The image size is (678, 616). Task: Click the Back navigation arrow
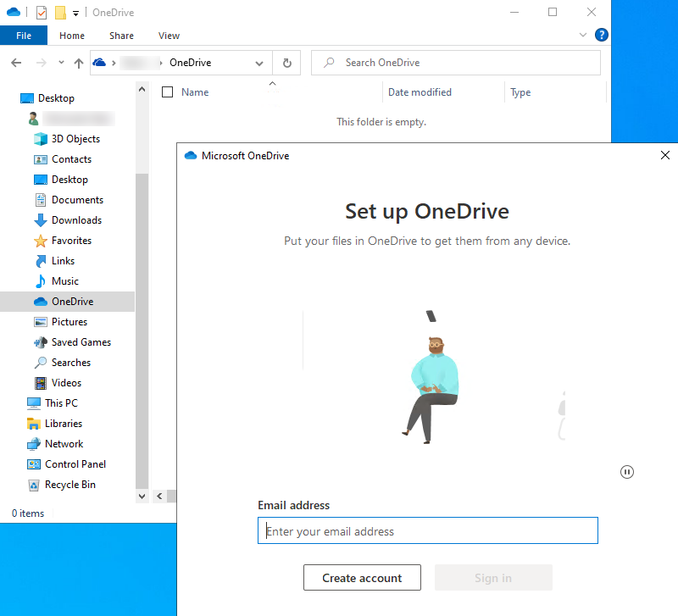tap(16, 63)
